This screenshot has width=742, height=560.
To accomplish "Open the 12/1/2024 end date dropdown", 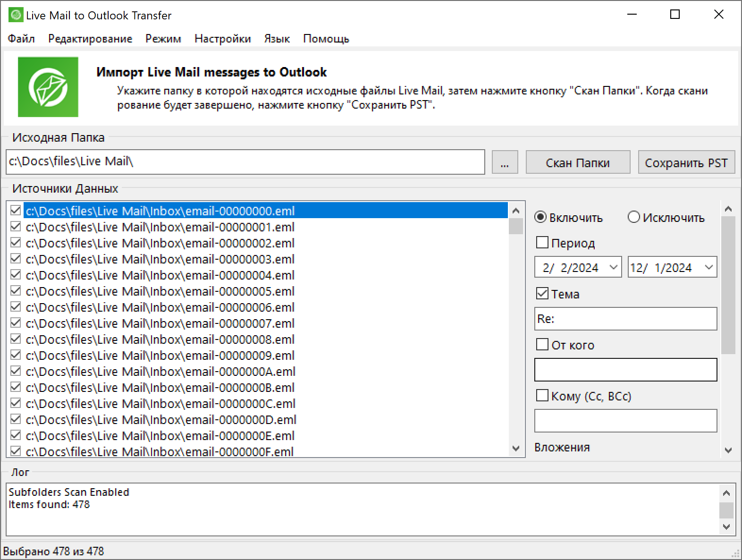I will coord(708,267).
